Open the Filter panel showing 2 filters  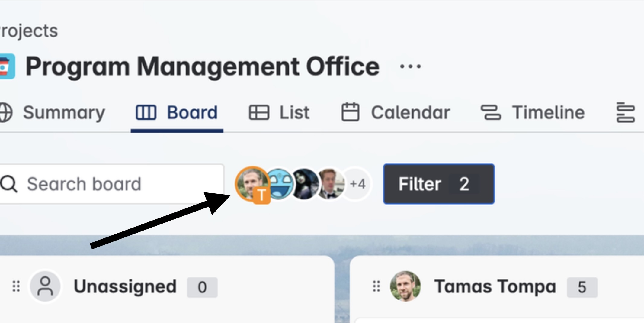tap(438, 184)
